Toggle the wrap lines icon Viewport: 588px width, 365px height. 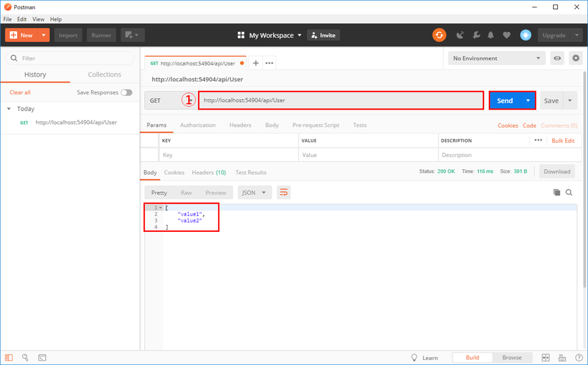click(284, 193)
